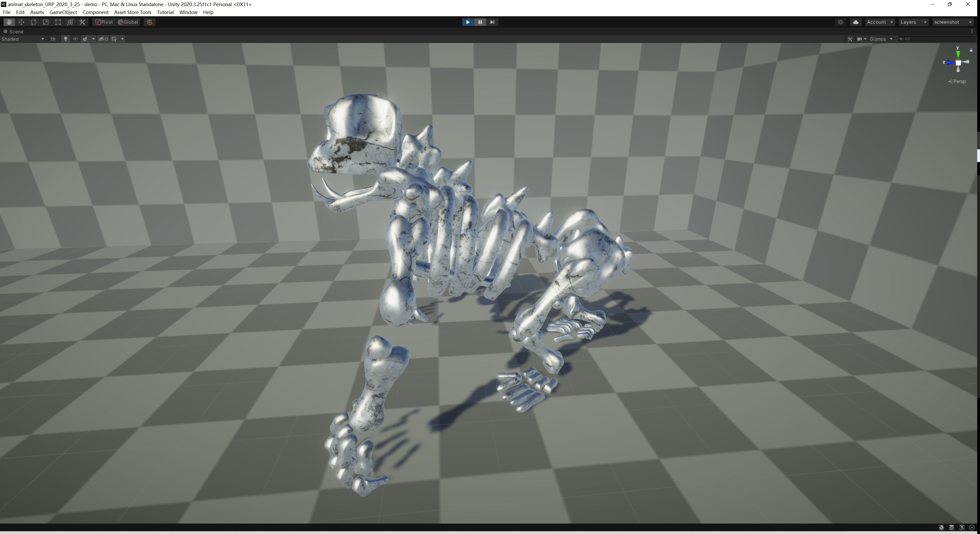This screenshot has height=534, width=980.
Task: Expand grid settings dropdown arrow
Action: coord(122,39)
